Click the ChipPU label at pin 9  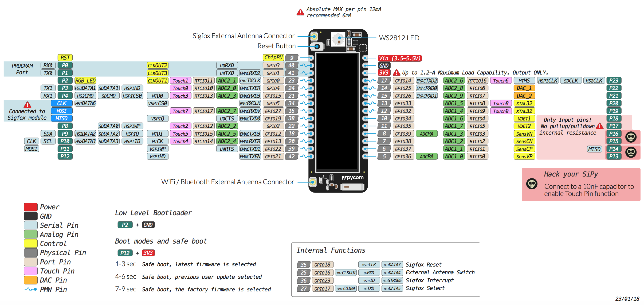[273, 57]
